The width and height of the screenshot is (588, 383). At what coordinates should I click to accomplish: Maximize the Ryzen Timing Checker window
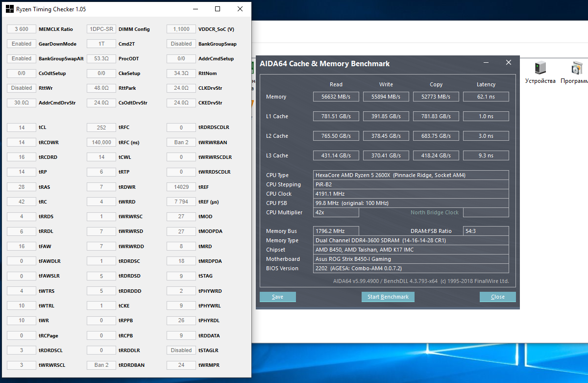(x=218, y=9)
